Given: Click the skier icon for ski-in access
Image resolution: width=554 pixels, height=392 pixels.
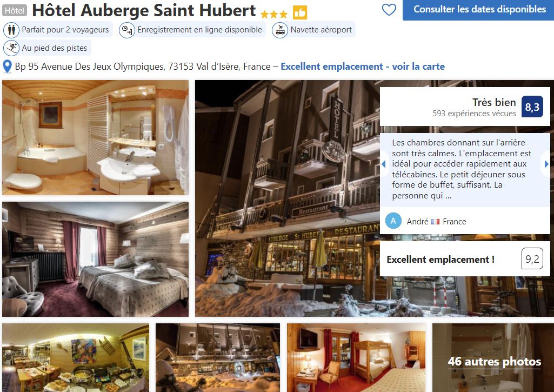Looking at the screenshot, I should tap(12, 48).
